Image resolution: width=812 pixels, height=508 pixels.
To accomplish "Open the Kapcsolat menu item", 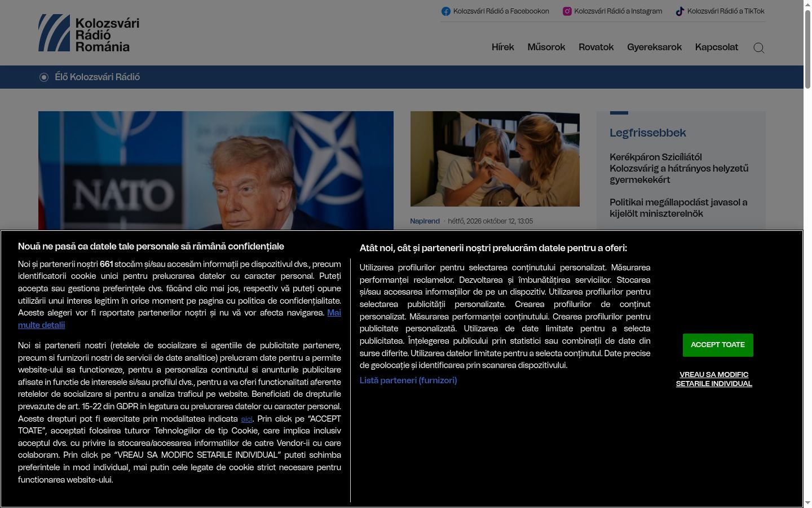I will pyautogui.click(x=717, y=47).
